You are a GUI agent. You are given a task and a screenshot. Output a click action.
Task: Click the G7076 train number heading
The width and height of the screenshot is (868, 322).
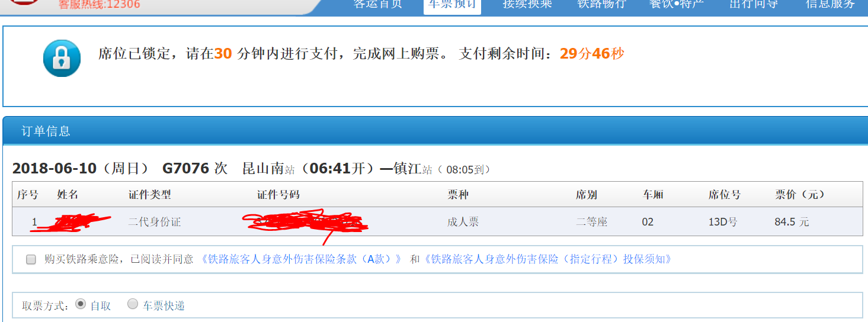[186, 168]
